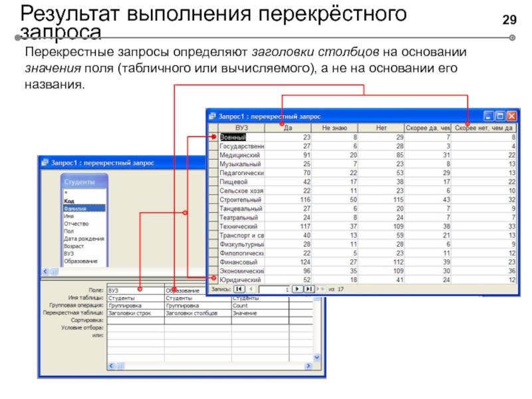
Task: Click ВУЗ column header
Action: (241, 128)
